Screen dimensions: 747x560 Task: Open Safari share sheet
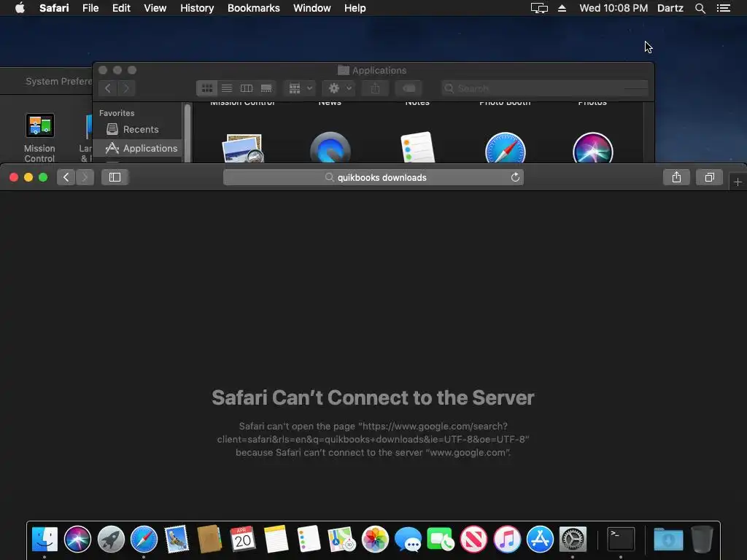click(x=676, y=177)
